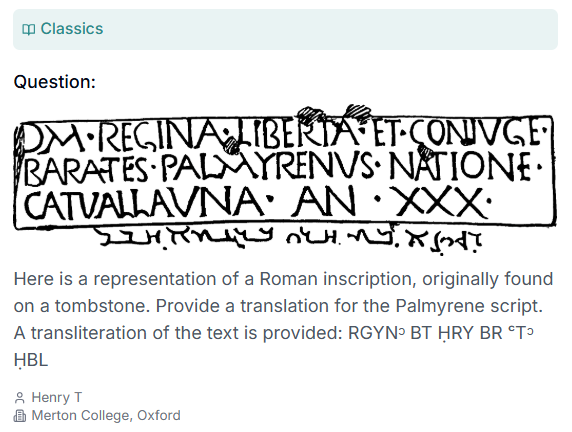Screen dimensions: 572x432
Task: Click the Roman inscription drawing
Action: [x=285, y=178]
